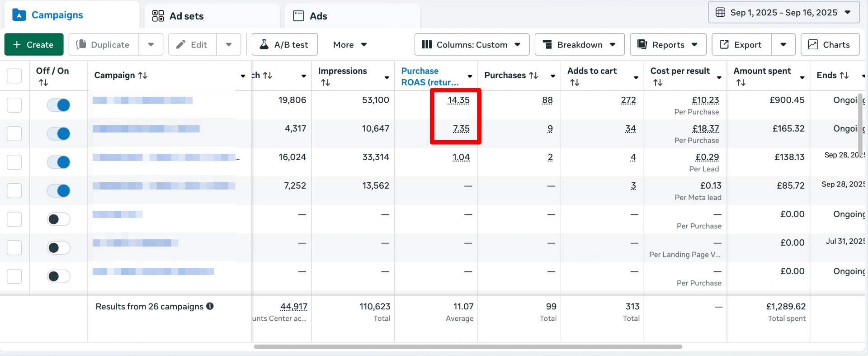868x356 pixels.
Task: Open the date range dropdown
Action: click(783, 13)
